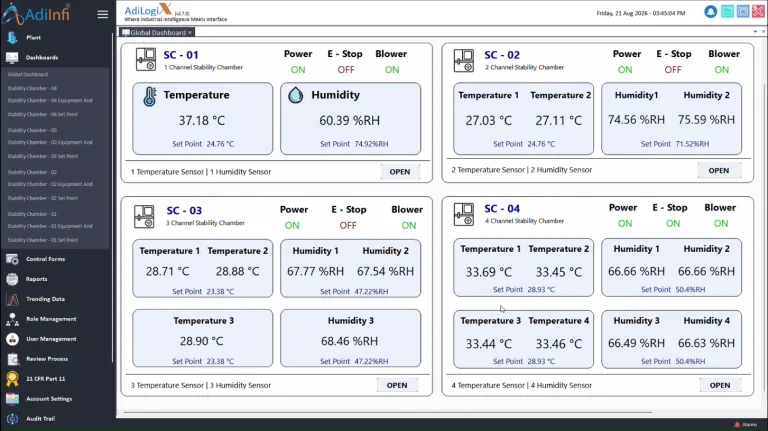Click the SC - 01 title

tap(181, 55)
